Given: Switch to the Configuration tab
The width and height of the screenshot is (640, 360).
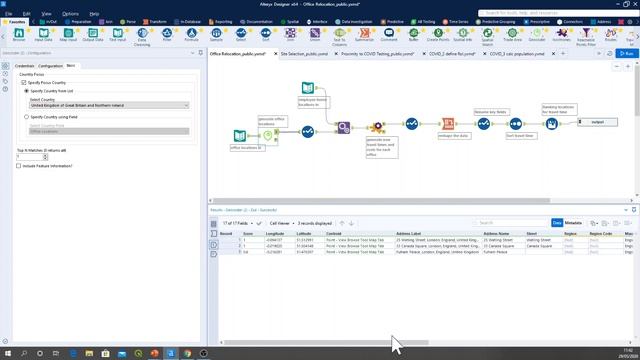Looking at the screenshot, I should (50, 66).
